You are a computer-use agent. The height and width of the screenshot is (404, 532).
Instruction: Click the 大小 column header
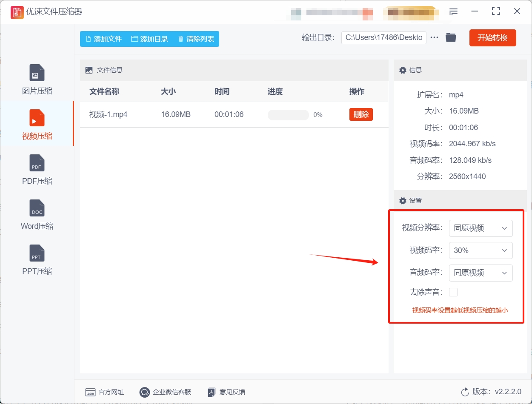tap(169, 91)
